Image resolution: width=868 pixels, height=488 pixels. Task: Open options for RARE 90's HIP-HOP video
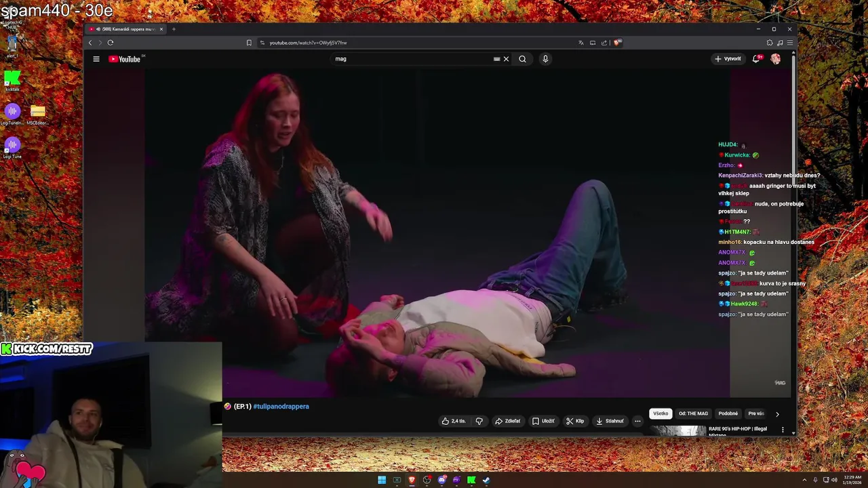coord(783,430)
